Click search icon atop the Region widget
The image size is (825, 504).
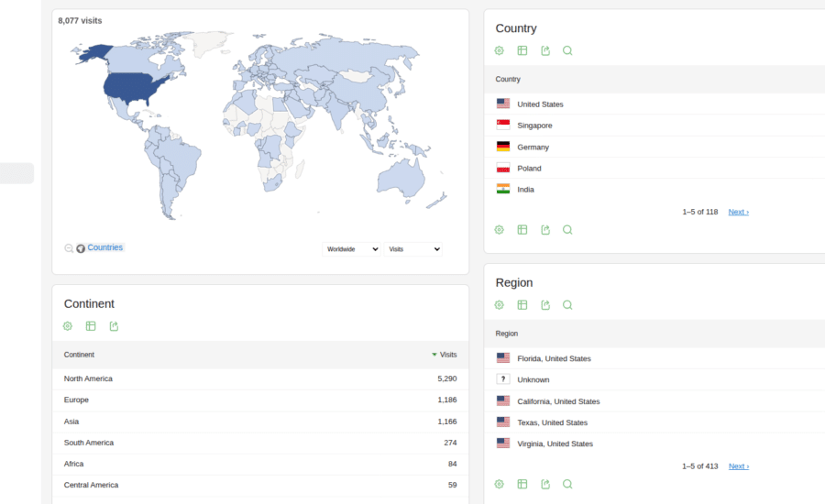tap(567, 304)
